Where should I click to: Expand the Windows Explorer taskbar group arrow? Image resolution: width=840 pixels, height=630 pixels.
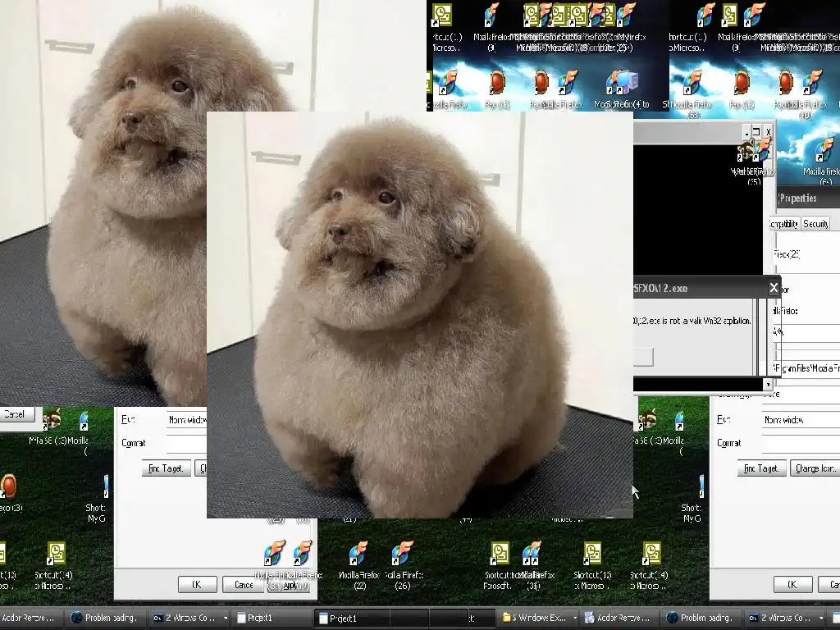(x=574, y=618)
